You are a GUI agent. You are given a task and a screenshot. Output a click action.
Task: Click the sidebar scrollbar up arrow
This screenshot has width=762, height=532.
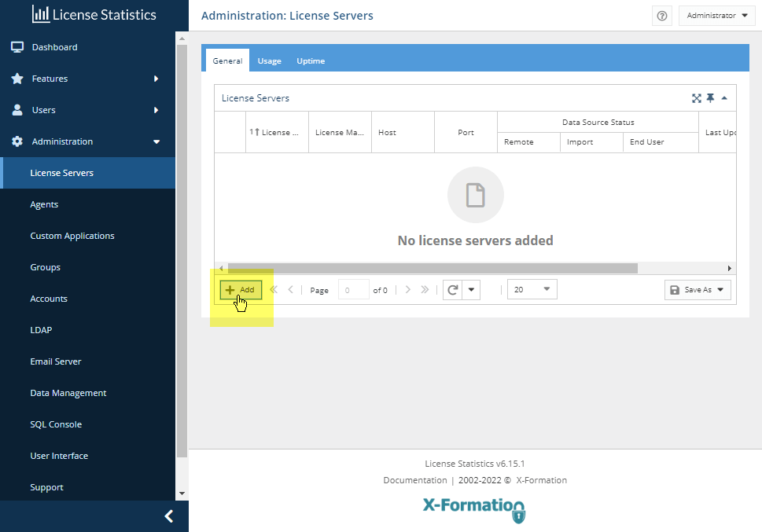click(182, 39)
